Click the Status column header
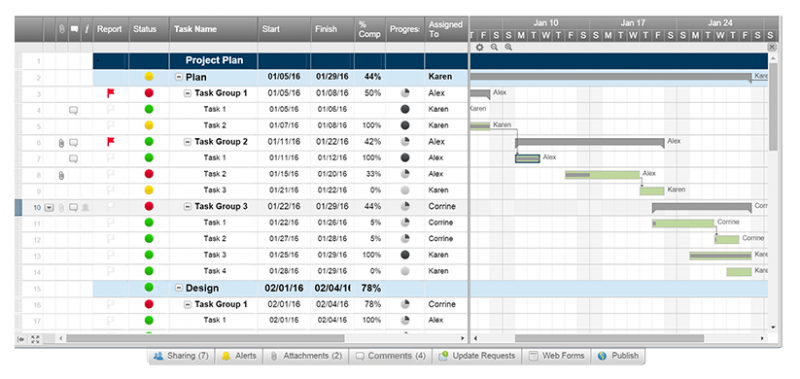The width and height of the screenshot is (800, 379). pyautogui.click(x=148, y=29)
